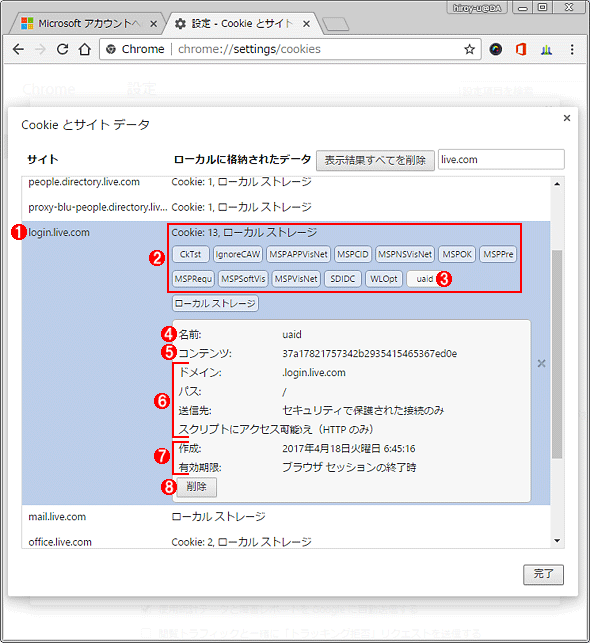Select the MSPCID cookie chip

click(353, 254)
